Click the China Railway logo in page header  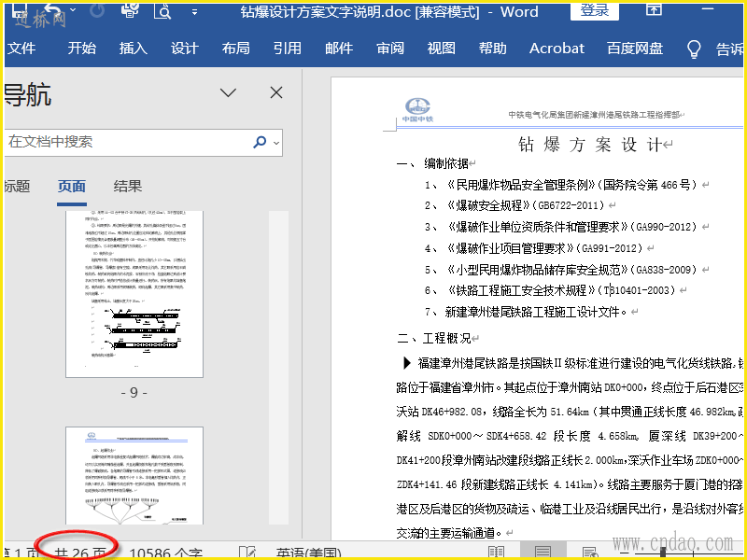pyautogui.click(x=417, y=110)
